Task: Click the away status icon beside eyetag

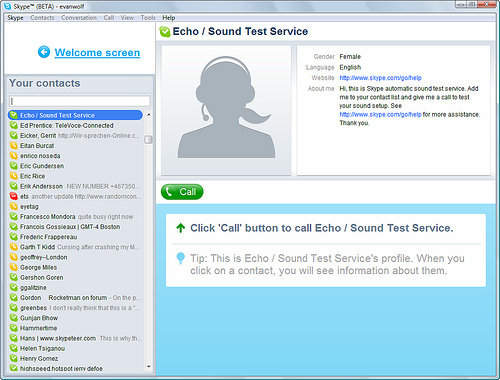Action: [x=14, y=206]
